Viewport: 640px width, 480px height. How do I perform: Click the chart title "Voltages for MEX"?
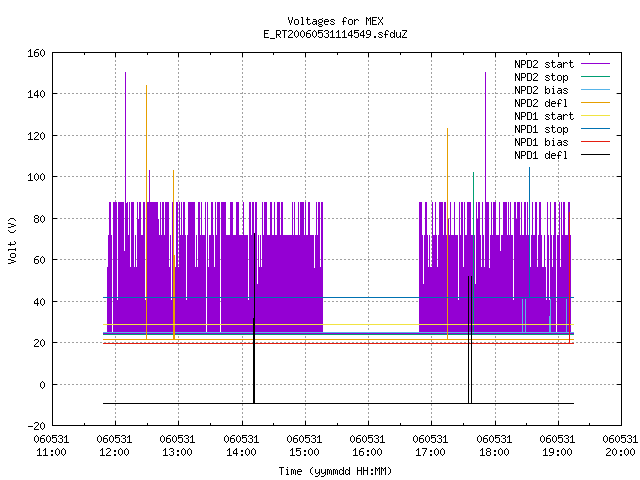point(335,21)
